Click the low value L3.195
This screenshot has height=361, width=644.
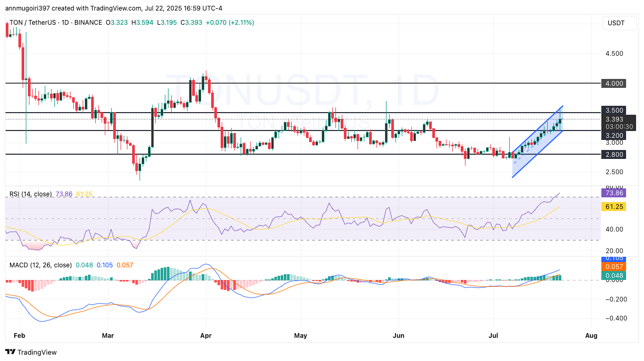168,23
